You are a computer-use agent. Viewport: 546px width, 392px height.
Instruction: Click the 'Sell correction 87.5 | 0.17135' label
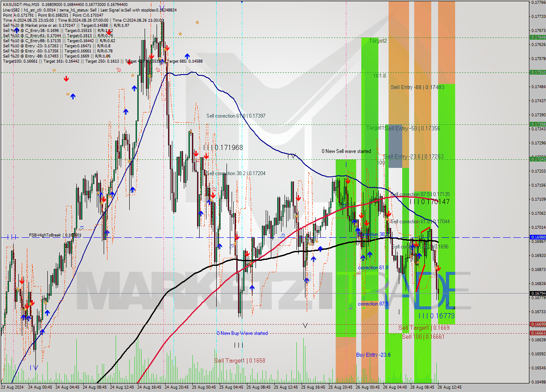click(x=420, y=194)
